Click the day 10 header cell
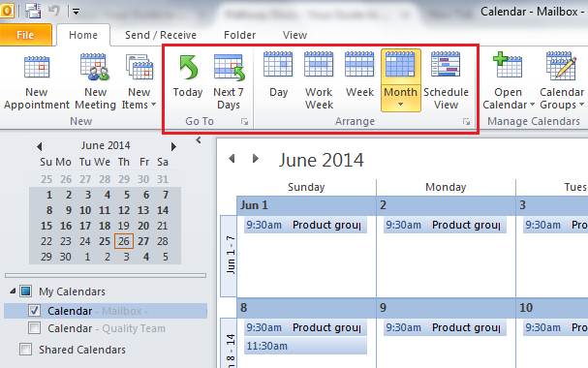This screenshot has height=368, width=588. click(x=552, y=308)
